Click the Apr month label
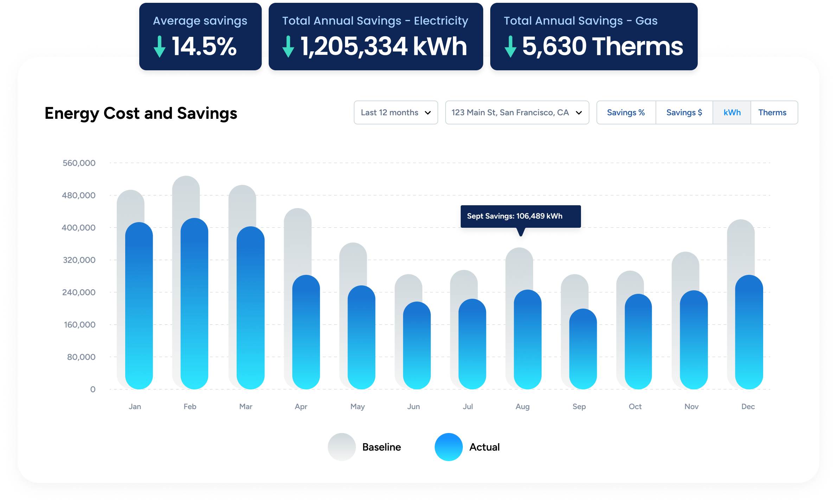The width and height of the screenshot is (837, 504). tap(301, 407)
